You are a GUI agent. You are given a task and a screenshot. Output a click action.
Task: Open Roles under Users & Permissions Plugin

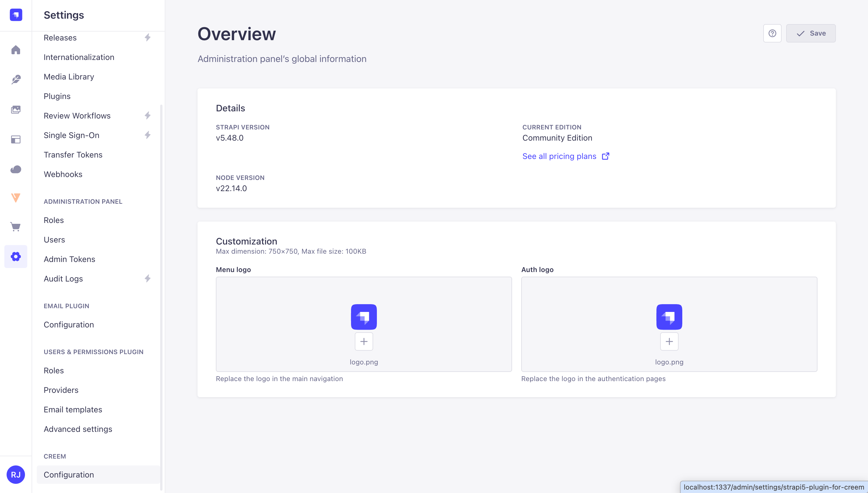coord(53,370)
